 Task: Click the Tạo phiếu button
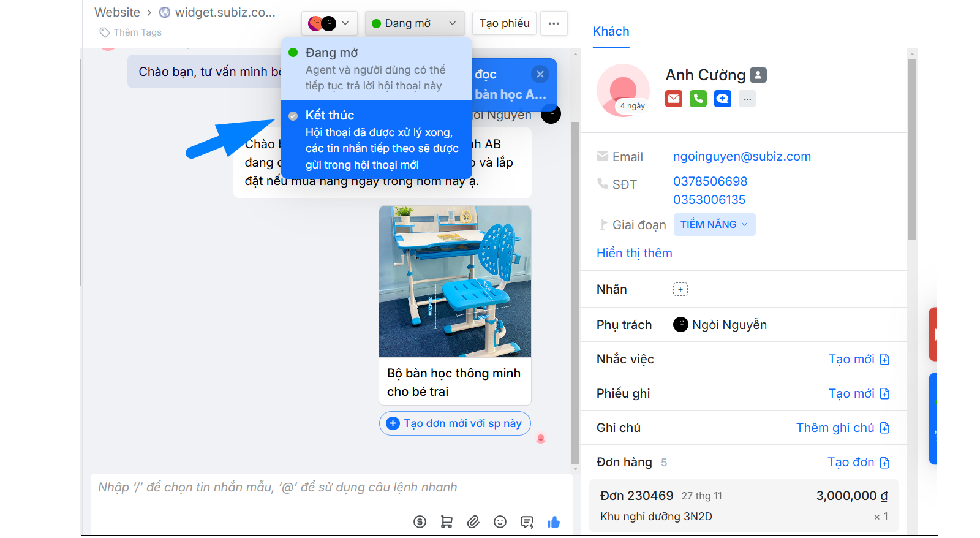(504, 23)
